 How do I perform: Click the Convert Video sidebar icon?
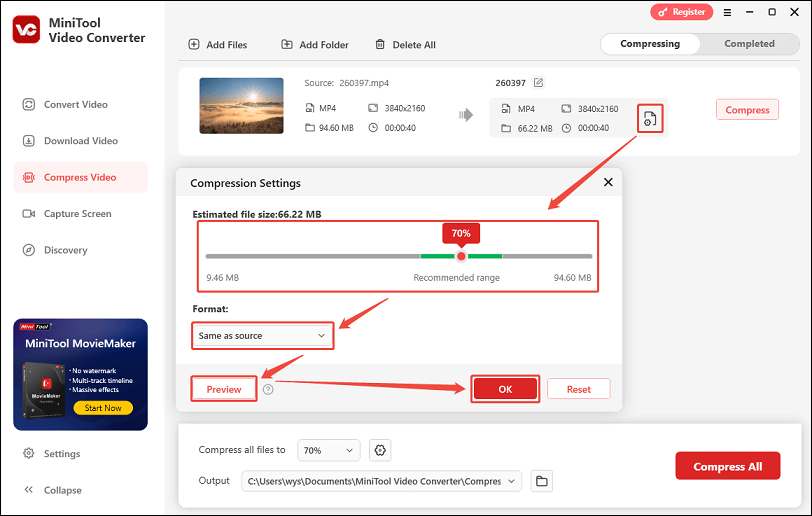(x=28, y=105)
